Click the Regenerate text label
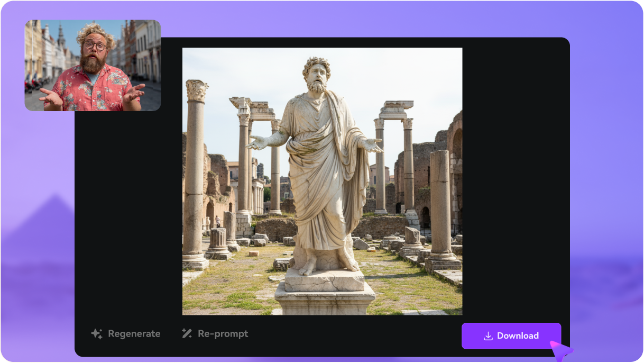 (x=134, y=334)
